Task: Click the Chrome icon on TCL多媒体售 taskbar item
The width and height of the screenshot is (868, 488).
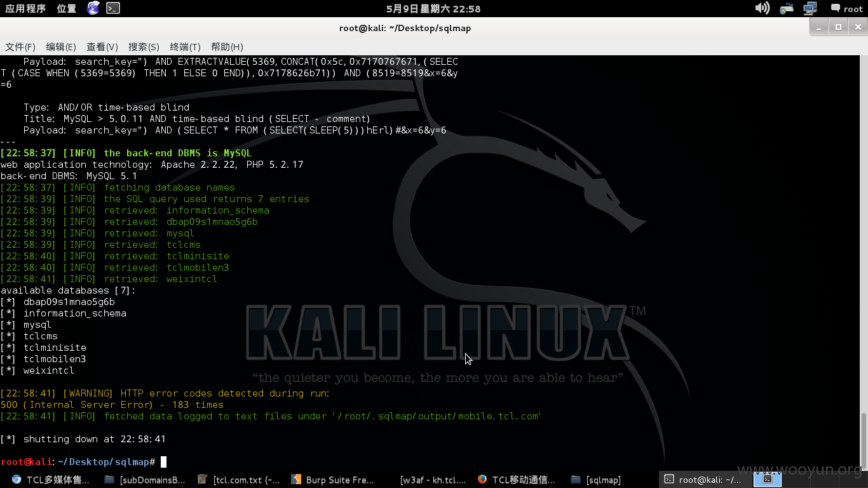Action: click(x=16, y=480)
